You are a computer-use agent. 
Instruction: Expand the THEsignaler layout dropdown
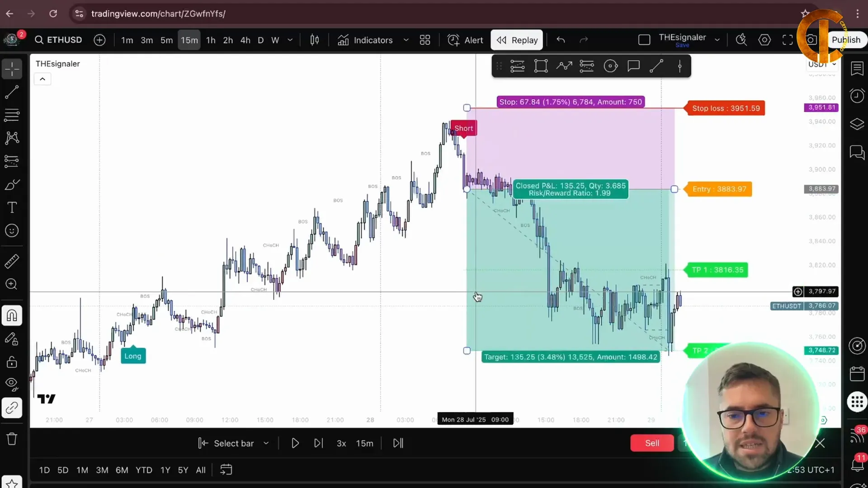pyautogui.click(x=717, y=40)
